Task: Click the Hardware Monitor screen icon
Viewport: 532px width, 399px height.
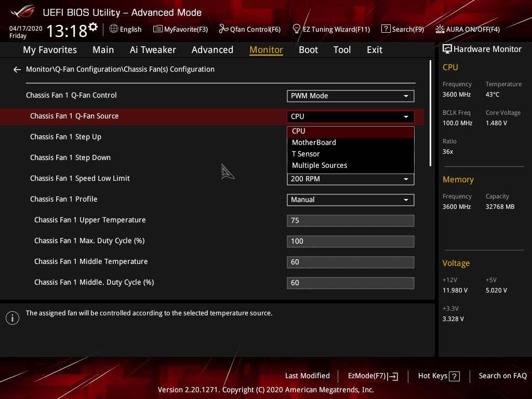Action: 447,49
